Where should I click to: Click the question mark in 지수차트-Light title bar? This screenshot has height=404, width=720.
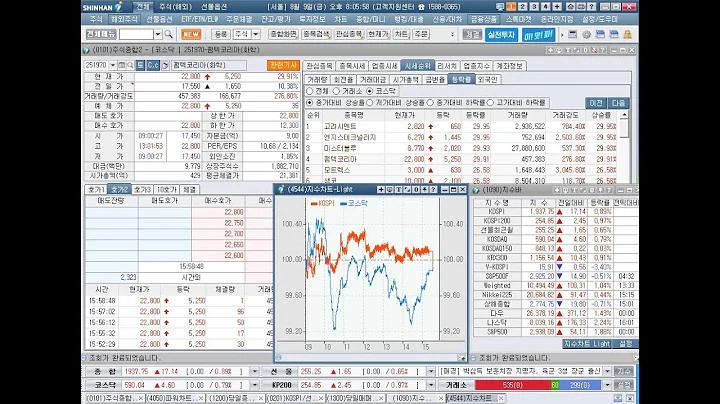point(433,190)
